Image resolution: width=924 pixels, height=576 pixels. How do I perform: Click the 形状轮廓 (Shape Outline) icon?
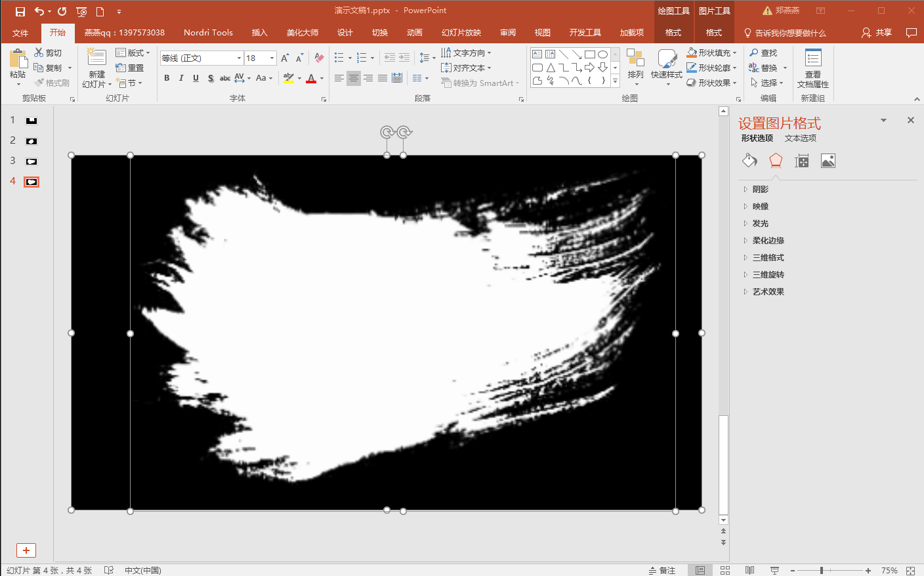pos(692,67)
